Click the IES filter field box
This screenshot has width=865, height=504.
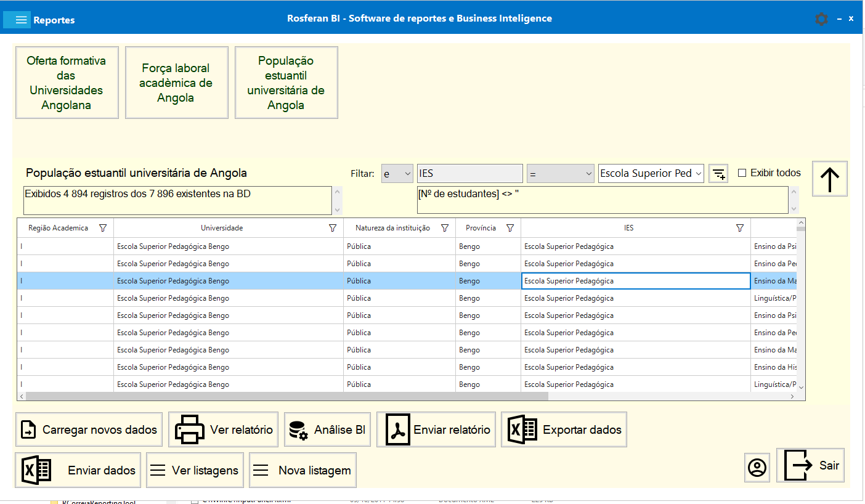click(469, 174)
